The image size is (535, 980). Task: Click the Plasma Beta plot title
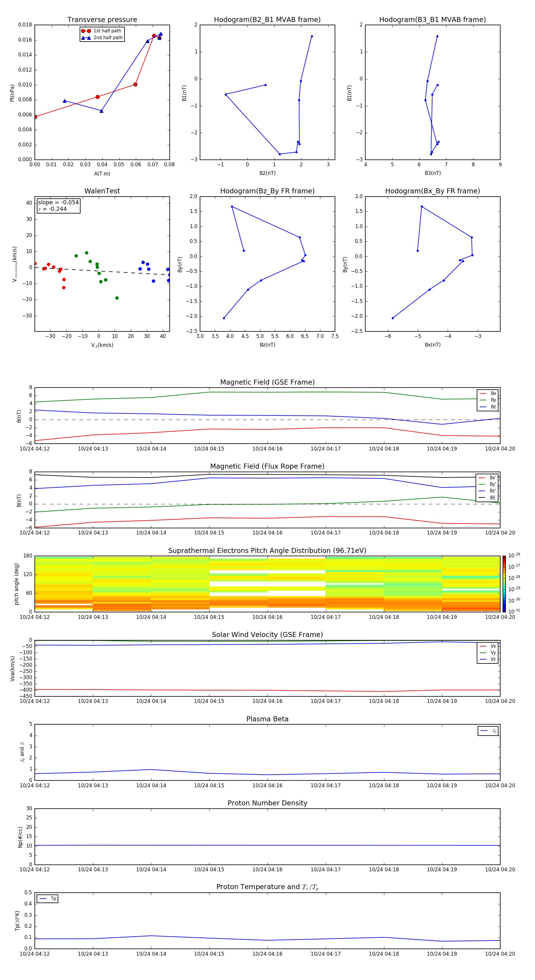tap(267, 719)
